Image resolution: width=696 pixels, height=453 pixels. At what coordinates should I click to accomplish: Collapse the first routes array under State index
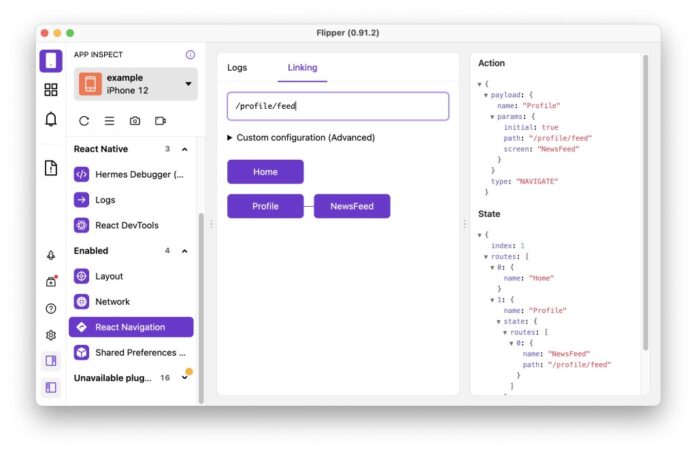(486, 256)
